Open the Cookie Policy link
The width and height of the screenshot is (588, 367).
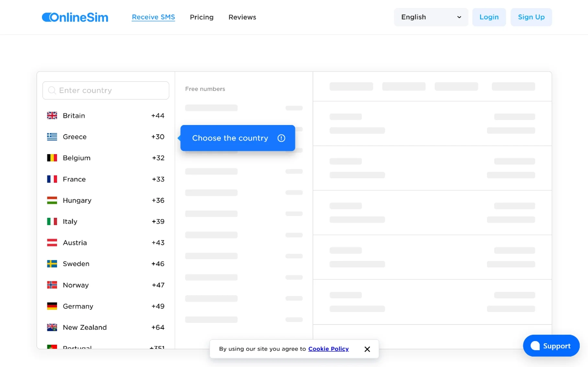click(x=328, y=349)
